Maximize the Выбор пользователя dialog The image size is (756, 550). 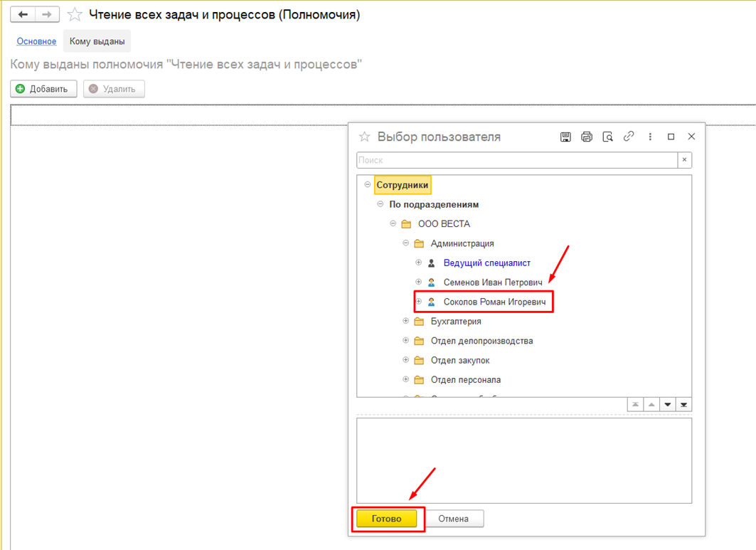click(671, 137)
